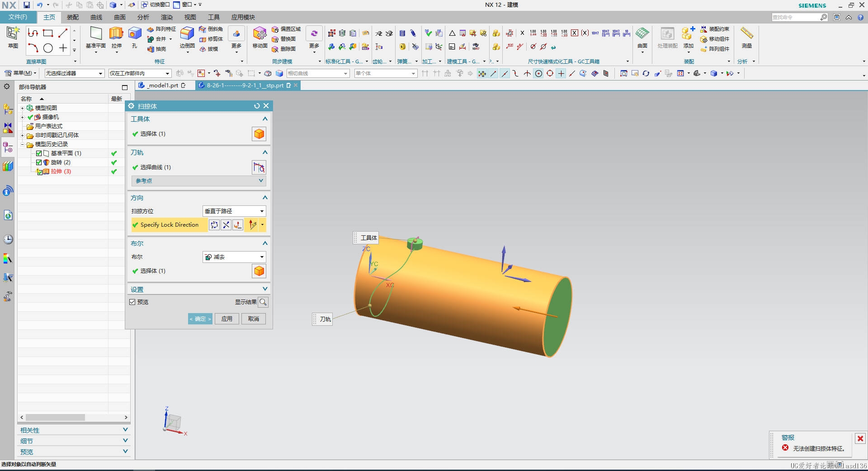
Task: Click the 抽壳 shell tool
Action: pos(157,49)
